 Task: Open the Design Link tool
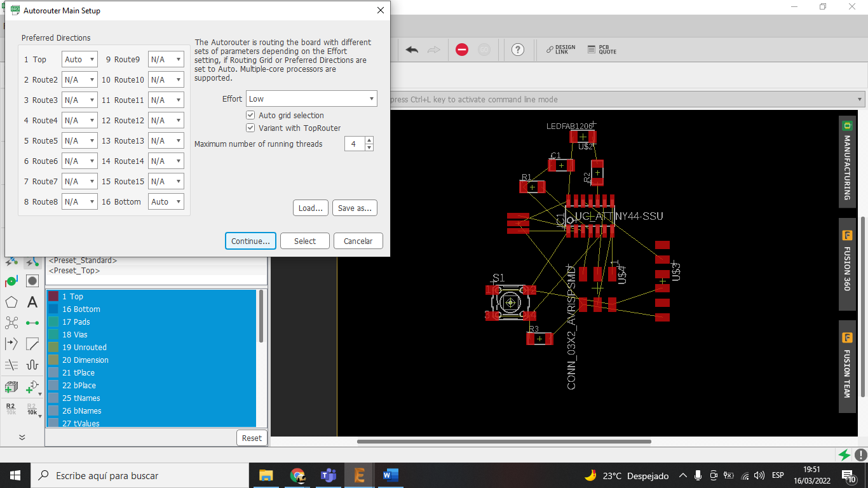[x=561, y=50]
